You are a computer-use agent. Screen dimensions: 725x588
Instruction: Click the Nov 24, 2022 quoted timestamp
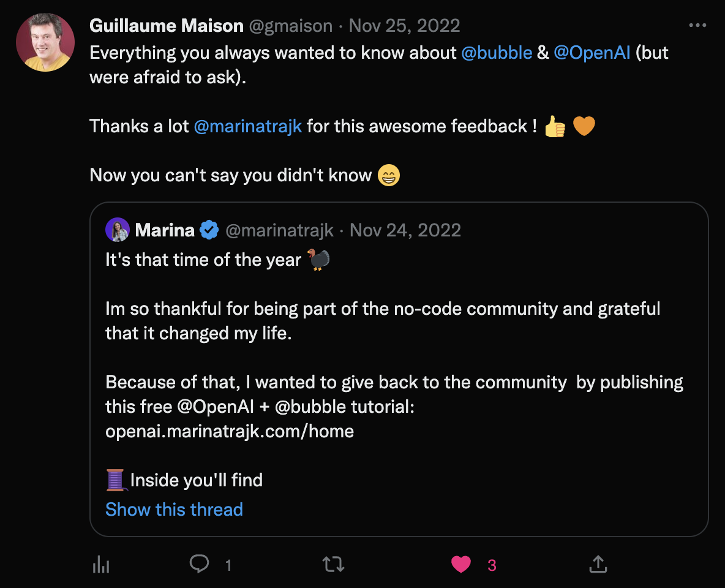405,230
